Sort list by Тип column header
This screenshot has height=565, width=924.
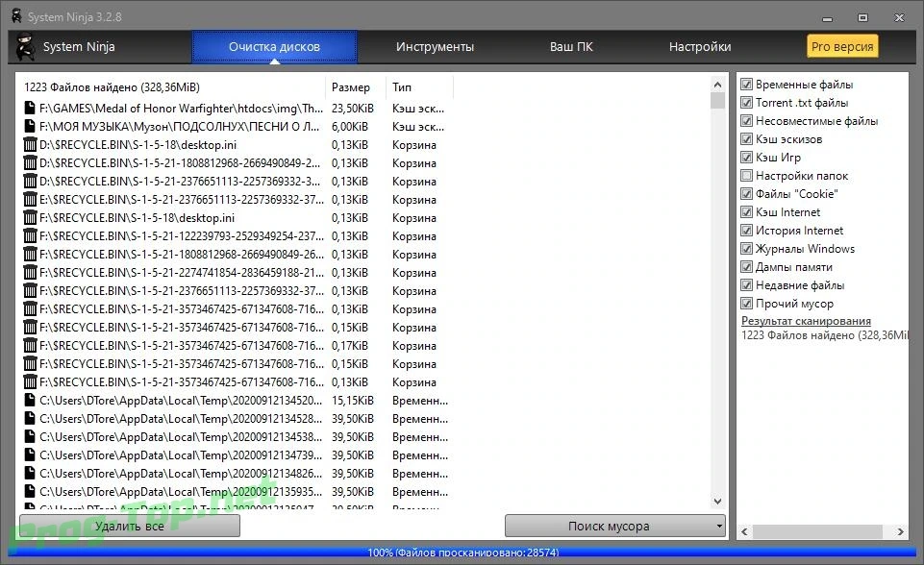(419, 87)
